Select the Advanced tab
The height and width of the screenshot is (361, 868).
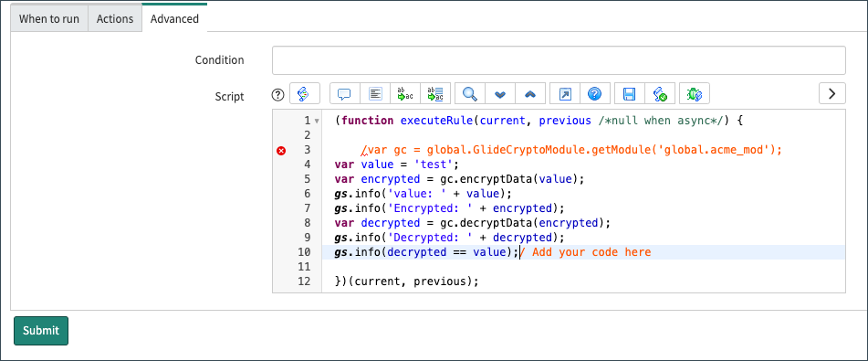coord(174,18)
